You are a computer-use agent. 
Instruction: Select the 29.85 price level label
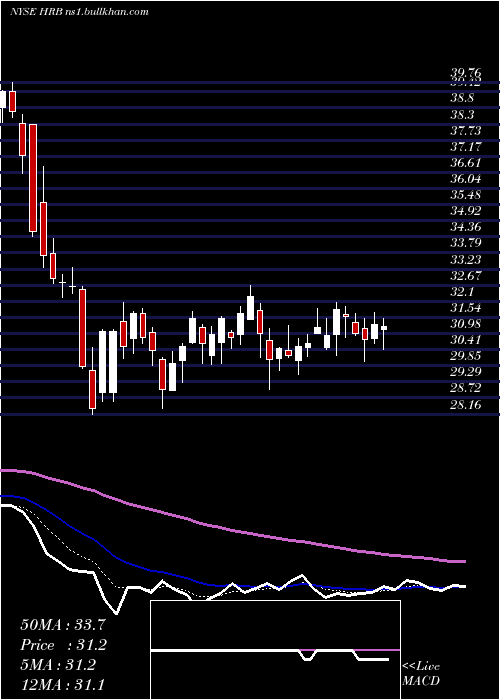point(466,356)
